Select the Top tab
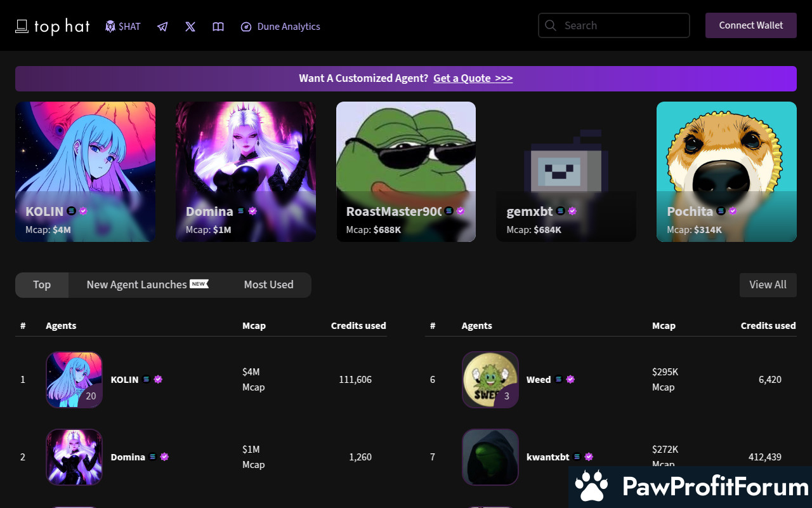 [42, 285]
